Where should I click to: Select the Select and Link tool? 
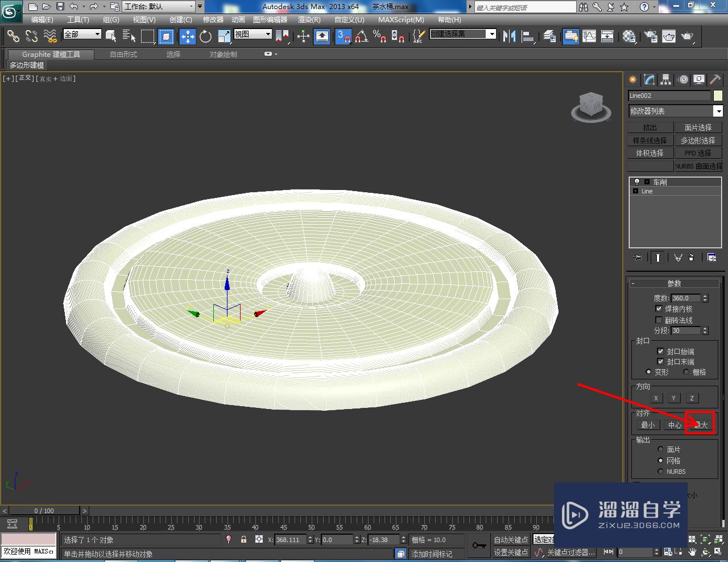13,36
